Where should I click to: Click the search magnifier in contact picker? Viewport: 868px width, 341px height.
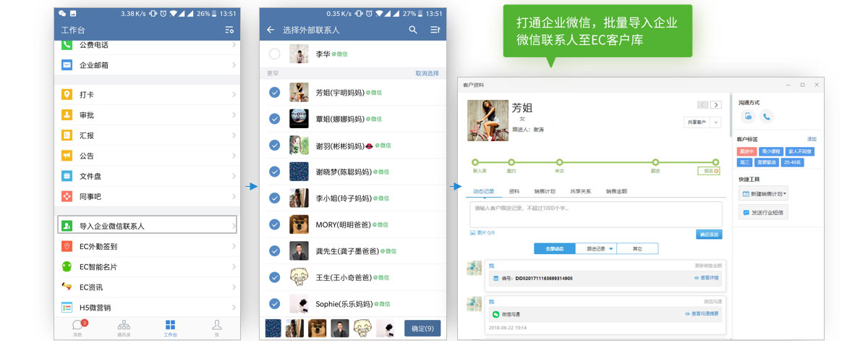point(413,30)
